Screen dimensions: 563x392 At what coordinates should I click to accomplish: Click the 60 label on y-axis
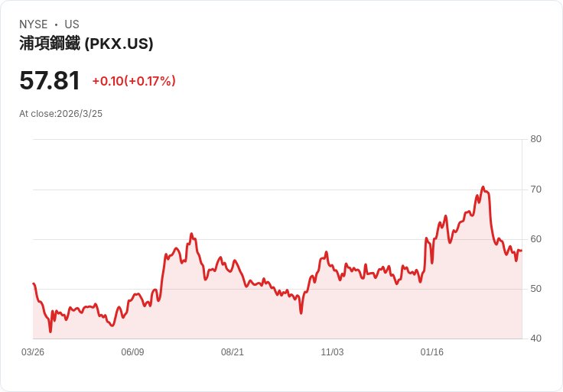click(x=536, y=239)
